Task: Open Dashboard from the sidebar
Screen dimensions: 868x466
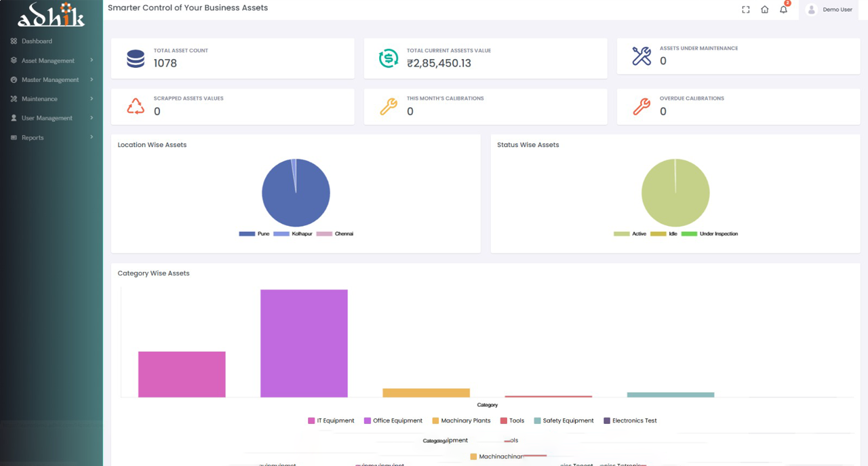Action: pyautogui.click(x=37, y=41)
